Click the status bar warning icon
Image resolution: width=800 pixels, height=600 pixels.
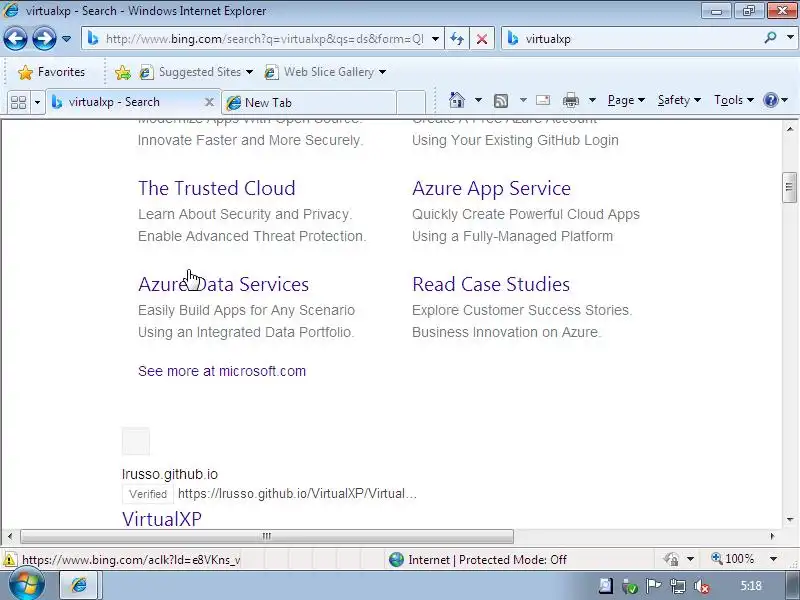pos(9,560)
